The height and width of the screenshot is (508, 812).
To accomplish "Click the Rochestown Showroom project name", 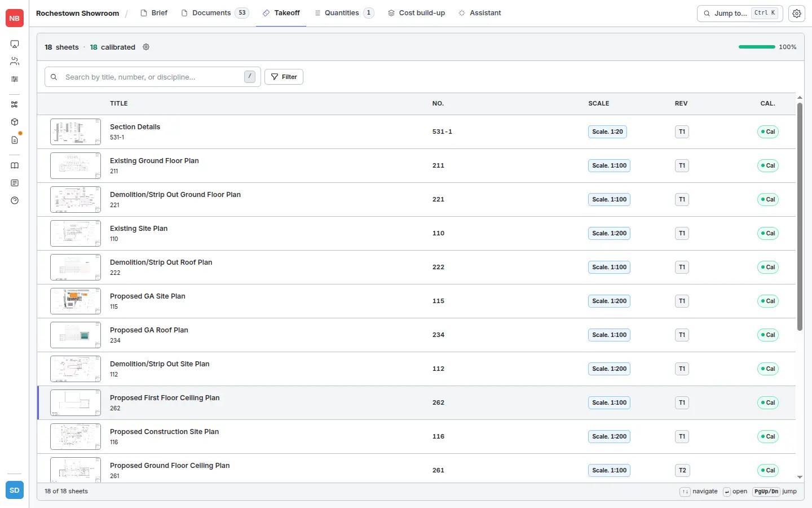I will 78,13.
